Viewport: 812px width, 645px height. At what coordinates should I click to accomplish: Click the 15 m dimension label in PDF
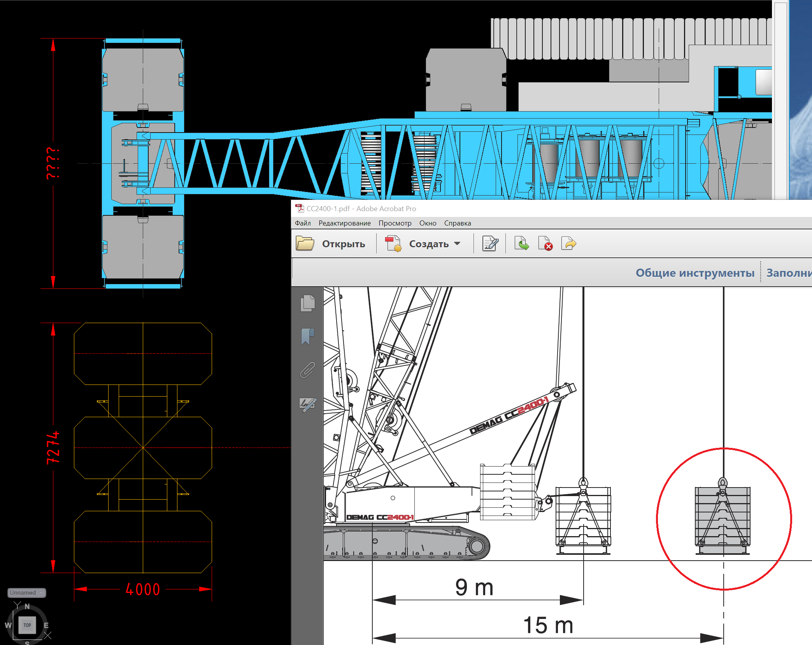click(x=548, y=625)
